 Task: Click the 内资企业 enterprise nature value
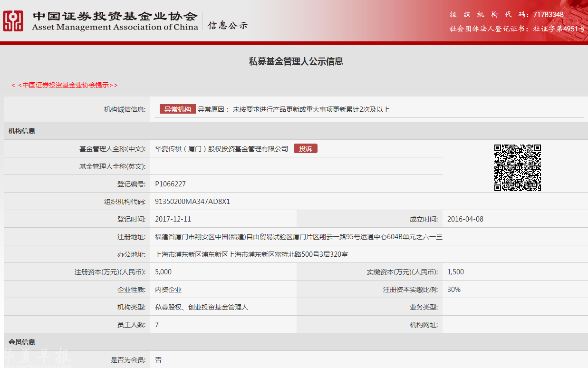[168, 290]
